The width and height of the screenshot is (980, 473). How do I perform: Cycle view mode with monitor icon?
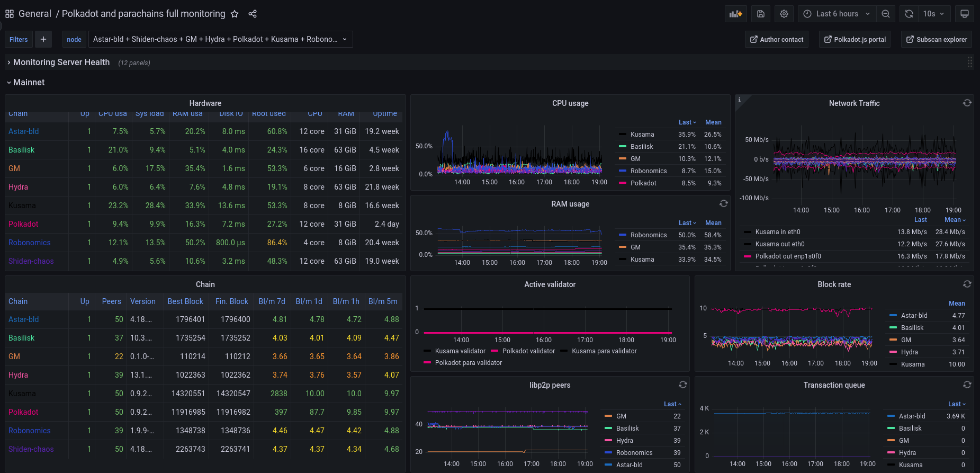[964, 14]
